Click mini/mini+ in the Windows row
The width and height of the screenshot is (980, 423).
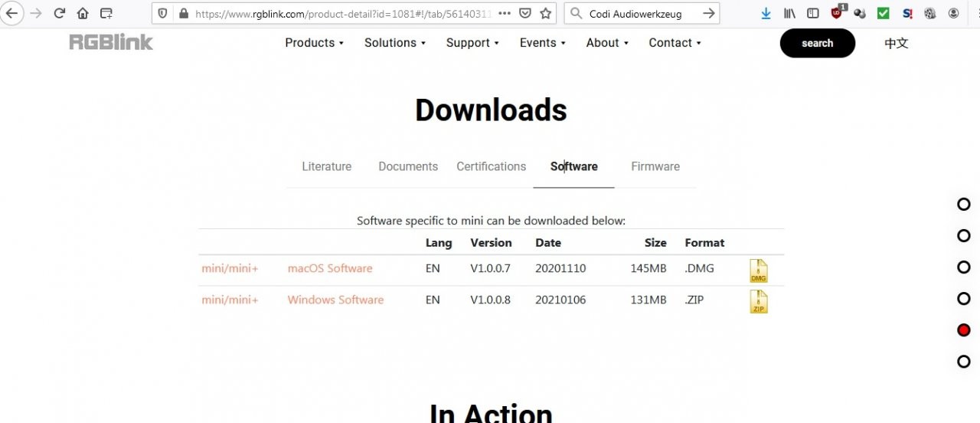pyautogui.click(x=230, y=300)
